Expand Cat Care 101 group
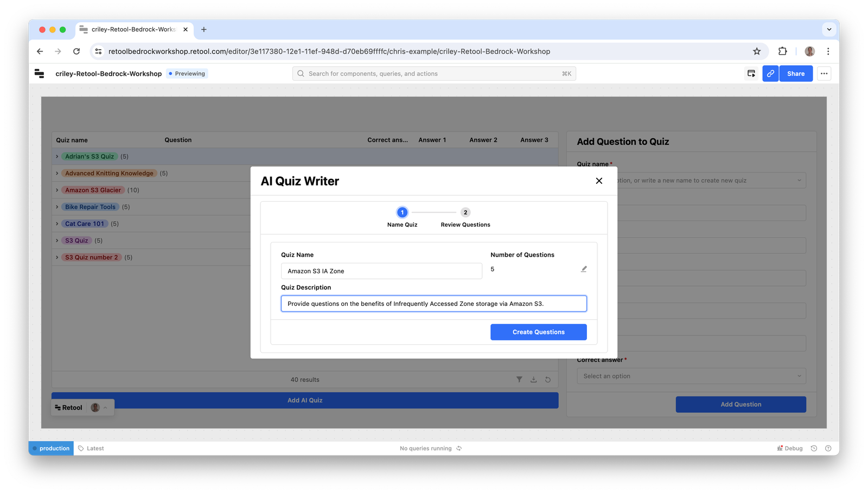868x493 pixels. 57,223
